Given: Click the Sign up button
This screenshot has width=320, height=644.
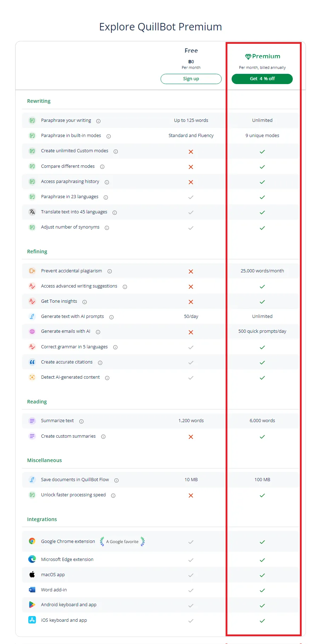Looking at the screenshot, I should (191, 79).
